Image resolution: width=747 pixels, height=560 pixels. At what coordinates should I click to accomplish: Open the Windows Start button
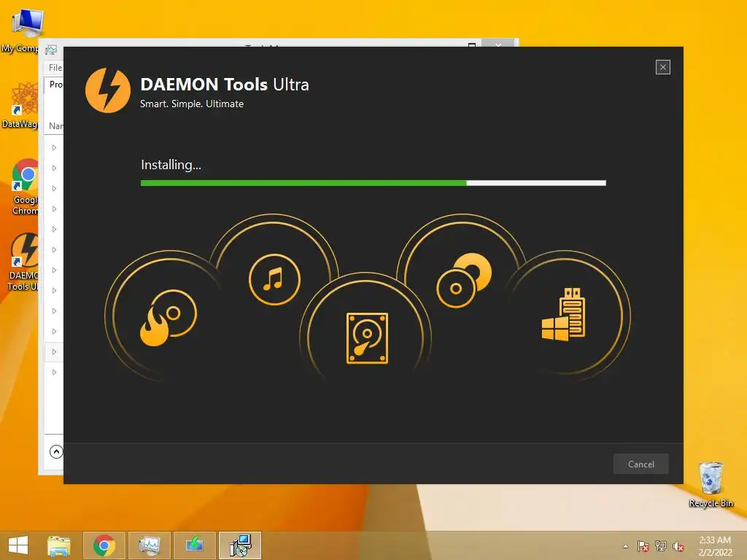[18, 545]
